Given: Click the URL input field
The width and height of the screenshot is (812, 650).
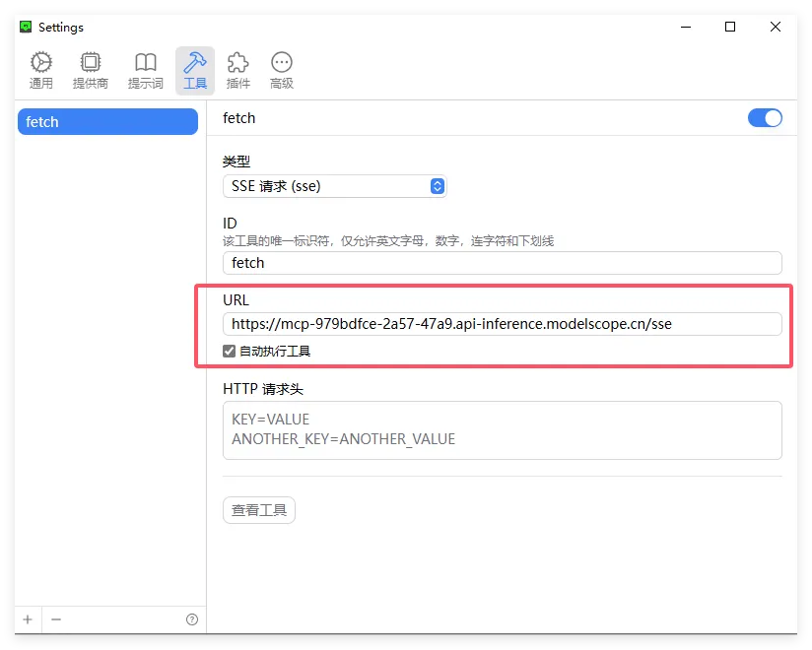Looking at the screenshot, I should coord(502,324).
